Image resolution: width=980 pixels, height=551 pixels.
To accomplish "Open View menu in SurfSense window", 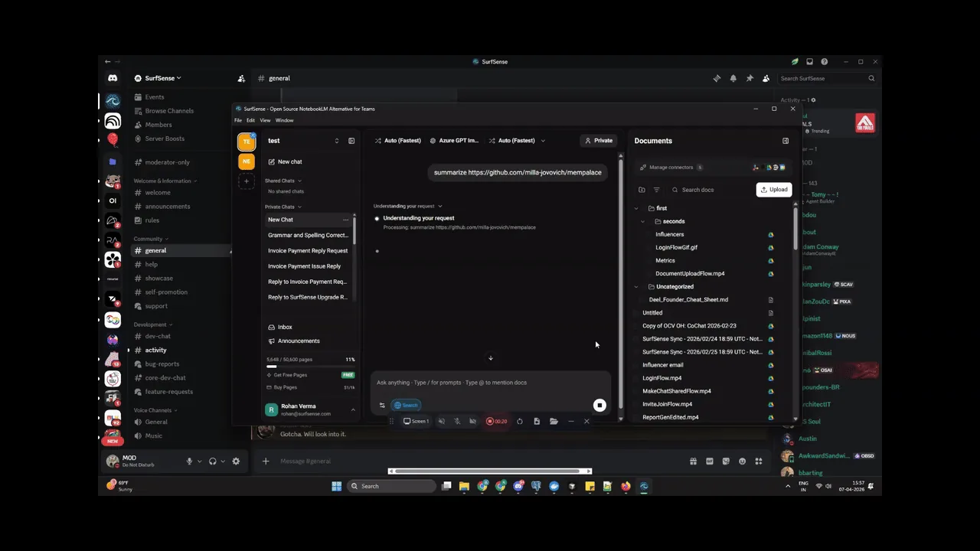I will click(x=265, y=120).
